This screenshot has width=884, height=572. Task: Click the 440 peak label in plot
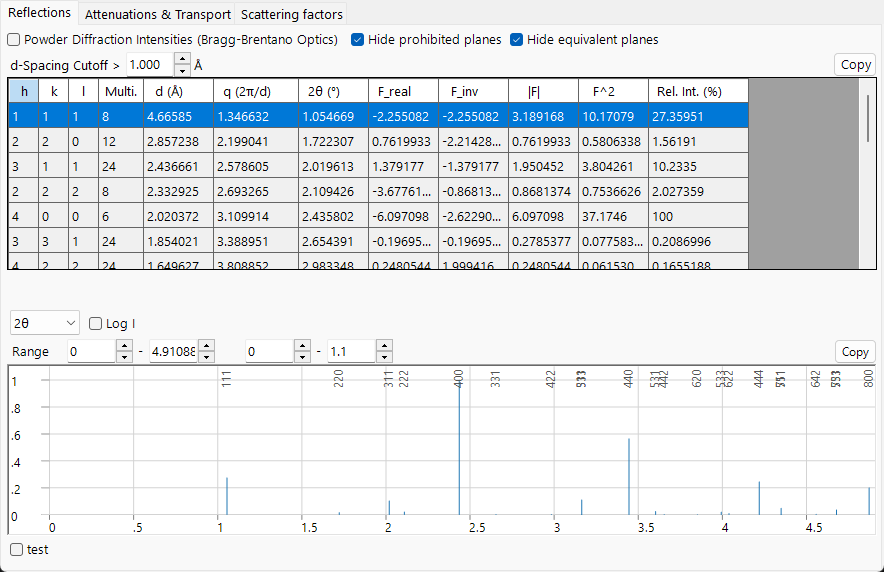pos(629,379)
